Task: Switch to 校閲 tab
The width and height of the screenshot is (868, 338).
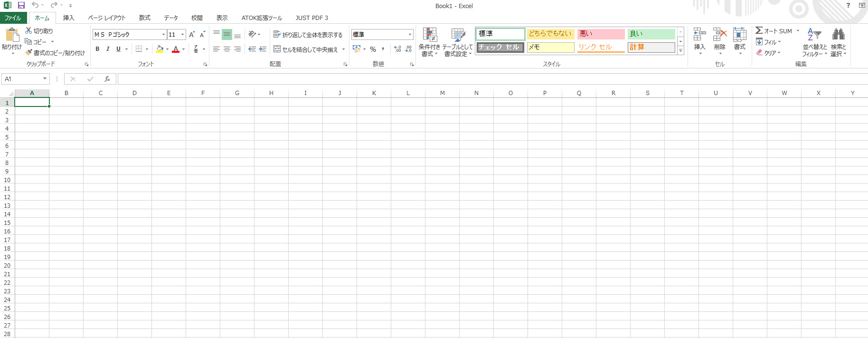Action: click(x=197, y=18)
